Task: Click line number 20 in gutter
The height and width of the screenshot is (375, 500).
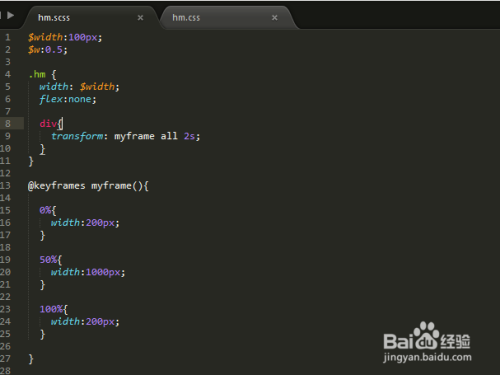Action: [x=5, y=272]
